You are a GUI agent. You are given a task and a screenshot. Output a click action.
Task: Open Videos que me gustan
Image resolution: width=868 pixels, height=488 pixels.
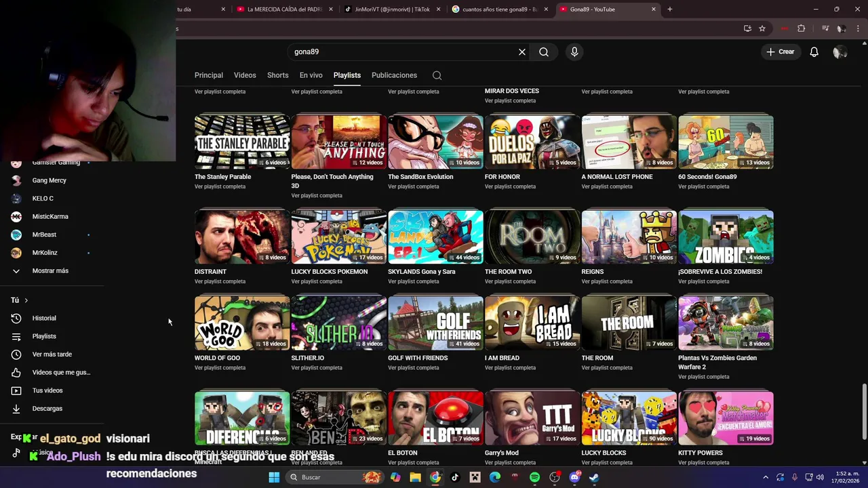click(x=60, y=372)
